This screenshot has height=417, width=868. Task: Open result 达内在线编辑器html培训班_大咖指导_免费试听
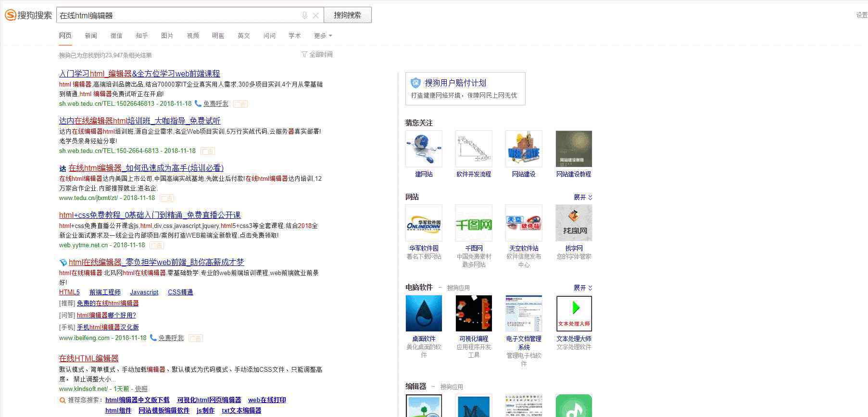click(x=140, y=121)
